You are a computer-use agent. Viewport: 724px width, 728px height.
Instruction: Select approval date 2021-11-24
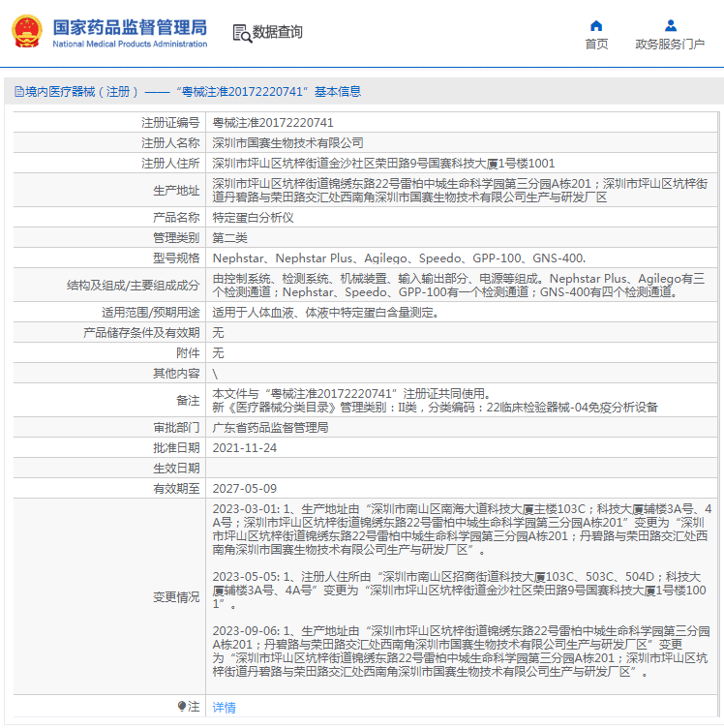click(x=245, y=448)
